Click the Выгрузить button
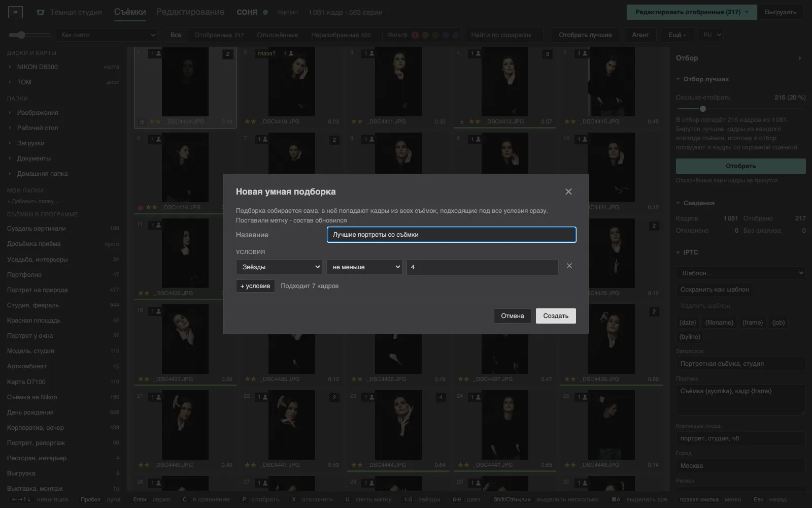Viewport: 812px width, 508px height. coord(781,12)
